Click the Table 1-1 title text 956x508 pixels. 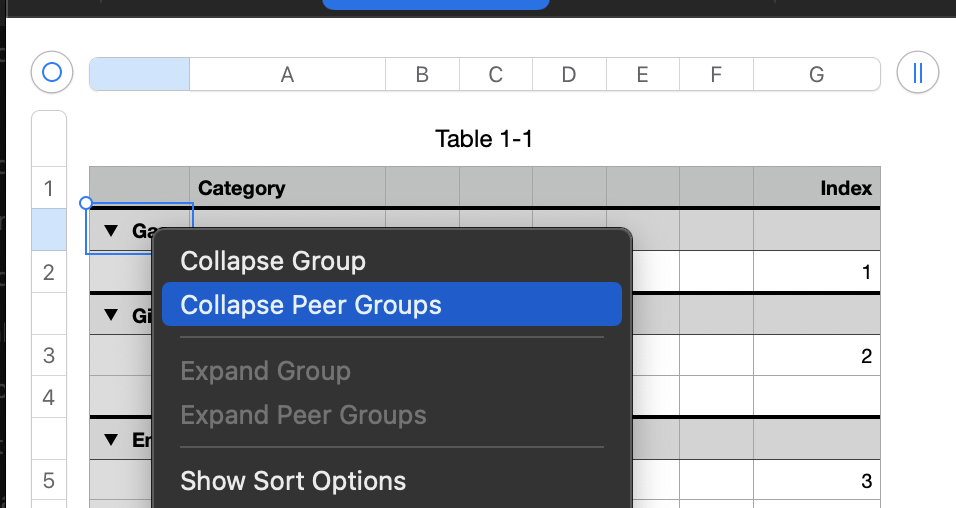click(x=484, y=139)
